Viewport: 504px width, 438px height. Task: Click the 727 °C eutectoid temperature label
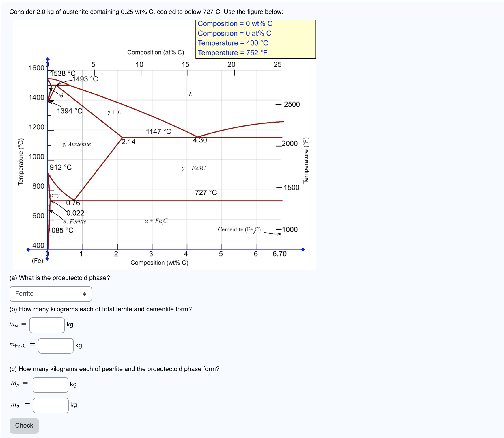[x=206, y=192]
